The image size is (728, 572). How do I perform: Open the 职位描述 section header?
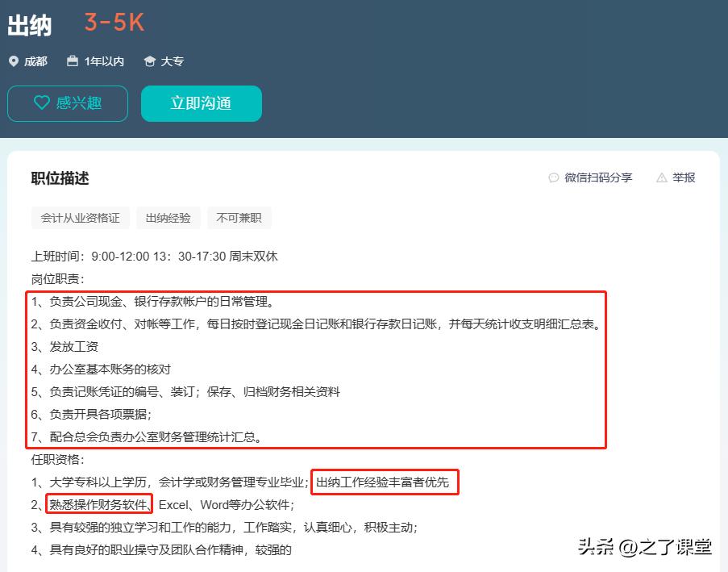[59, 178]
